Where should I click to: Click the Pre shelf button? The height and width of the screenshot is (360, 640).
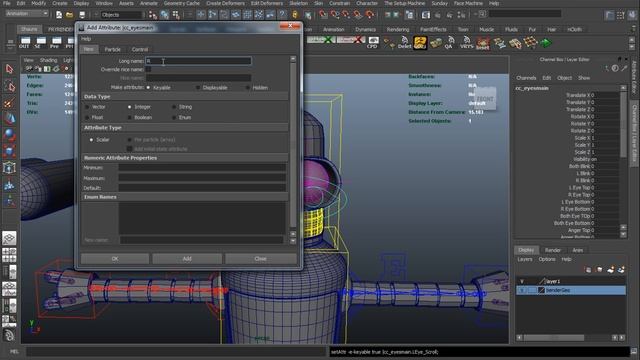tap(56, 42)
